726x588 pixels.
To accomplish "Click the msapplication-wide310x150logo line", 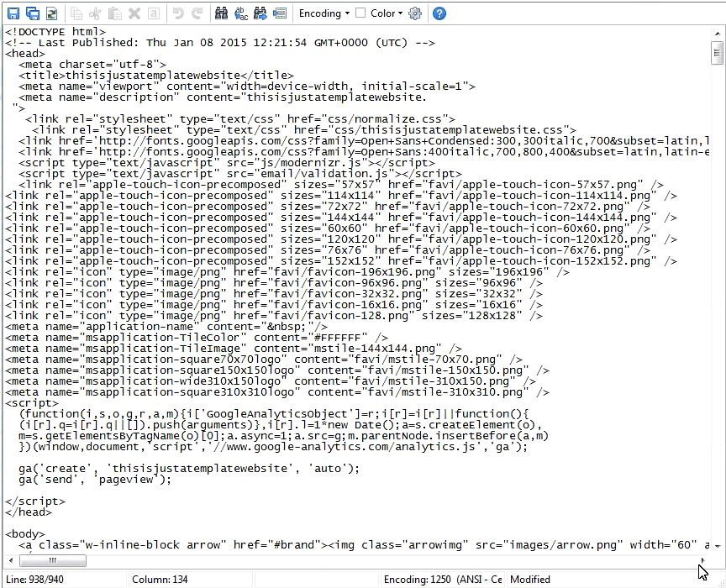I will (271, 381).
